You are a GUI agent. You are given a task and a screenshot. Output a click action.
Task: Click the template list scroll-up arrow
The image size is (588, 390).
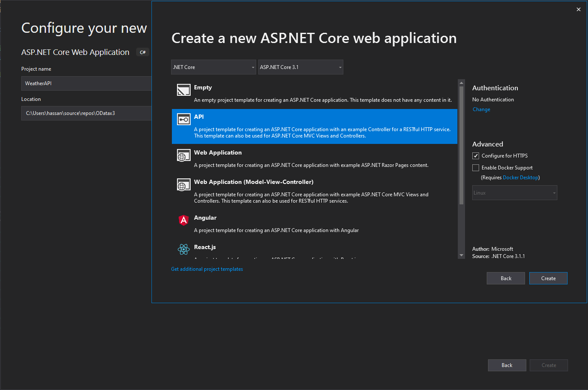[x=461, y=83]
